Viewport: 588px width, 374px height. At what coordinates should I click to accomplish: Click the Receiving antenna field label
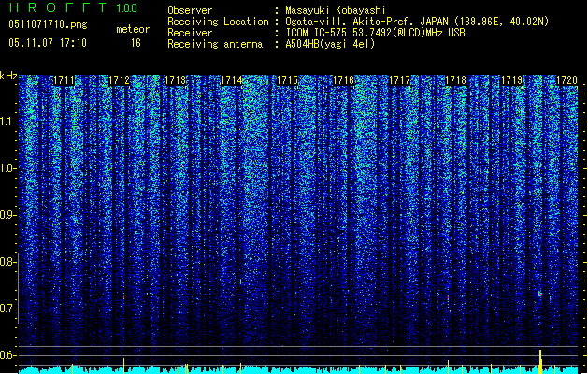click(x=215, y=44)
